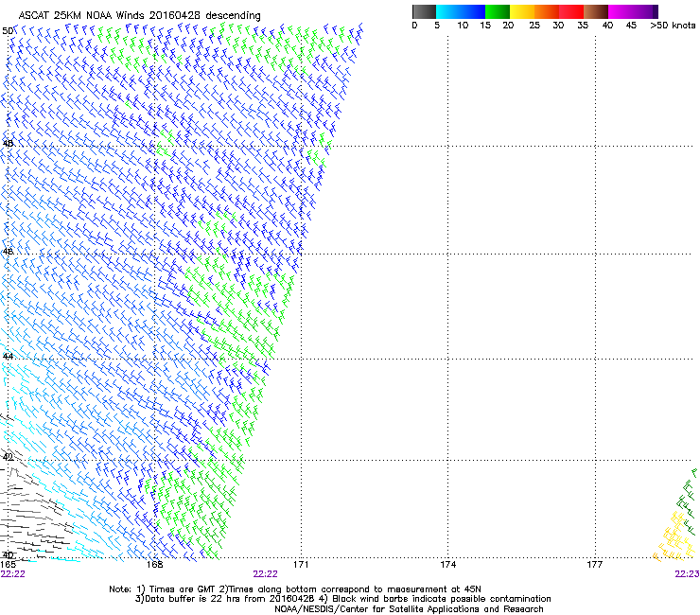Click the gray 0-5 knots color swatch
Viewport: 700px width, 615px height.
pyautogui.click(x=424, y=11)
